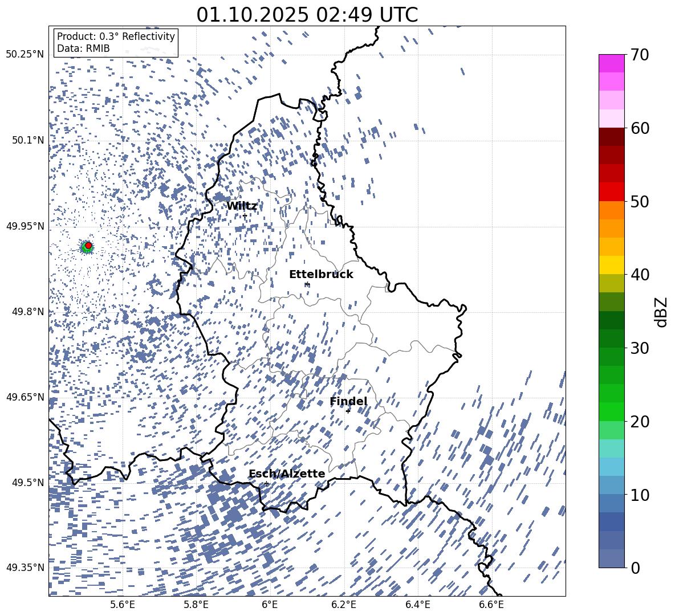675x616 pixels.
Task: Click the 50.25°N latitude tick label
Action: pos(25,54)
